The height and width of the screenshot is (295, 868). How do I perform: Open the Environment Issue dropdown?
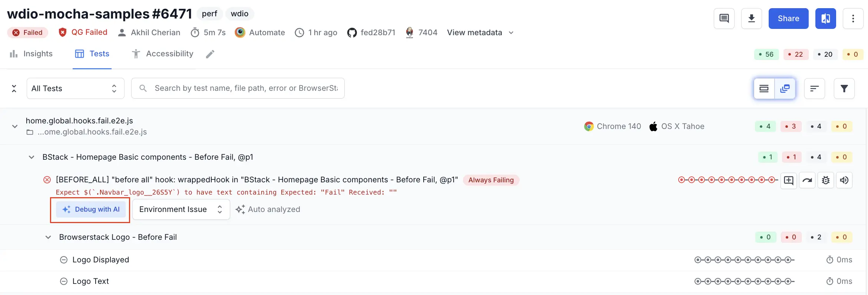pos(181,209)
